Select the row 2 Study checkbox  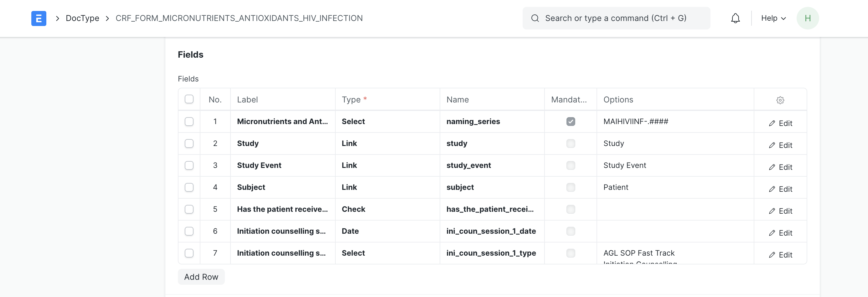189,143
